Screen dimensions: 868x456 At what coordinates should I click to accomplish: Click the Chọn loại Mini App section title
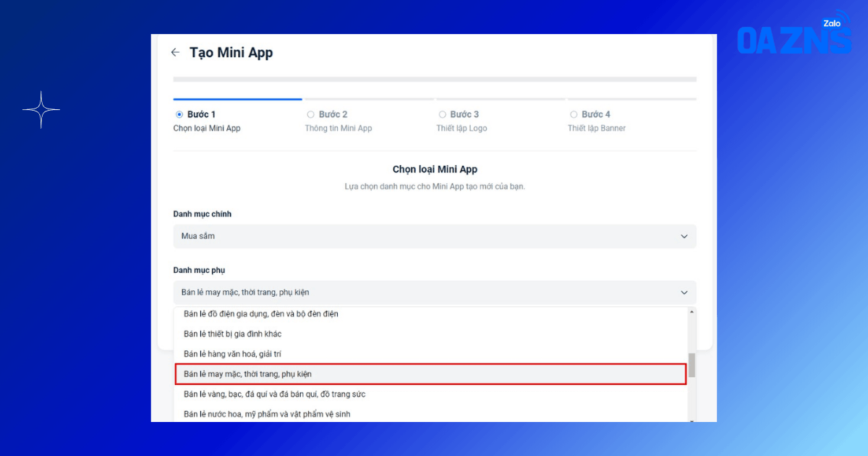[435, 169]
